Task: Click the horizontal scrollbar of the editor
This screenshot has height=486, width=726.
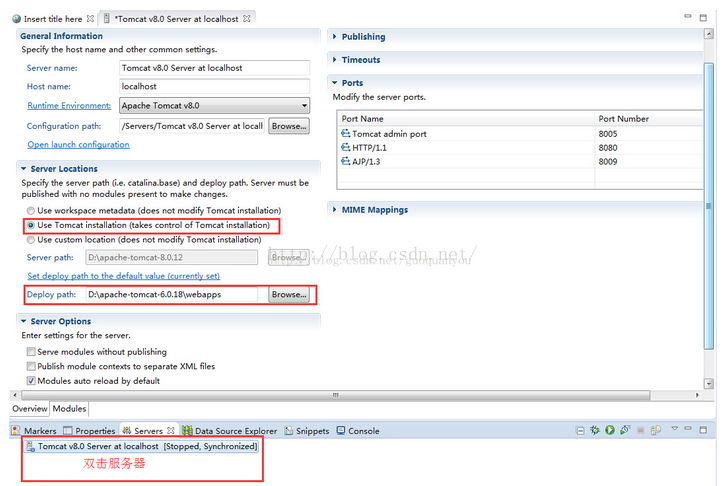Action: [336, 395]
